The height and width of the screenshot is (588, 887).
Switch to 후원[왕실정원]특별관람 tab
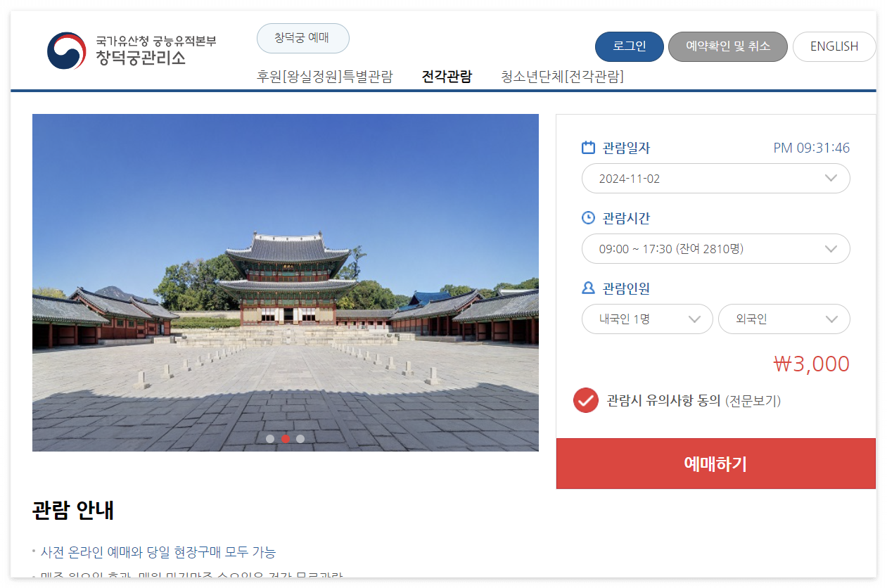pyautogui.click(x=325, y=77)
